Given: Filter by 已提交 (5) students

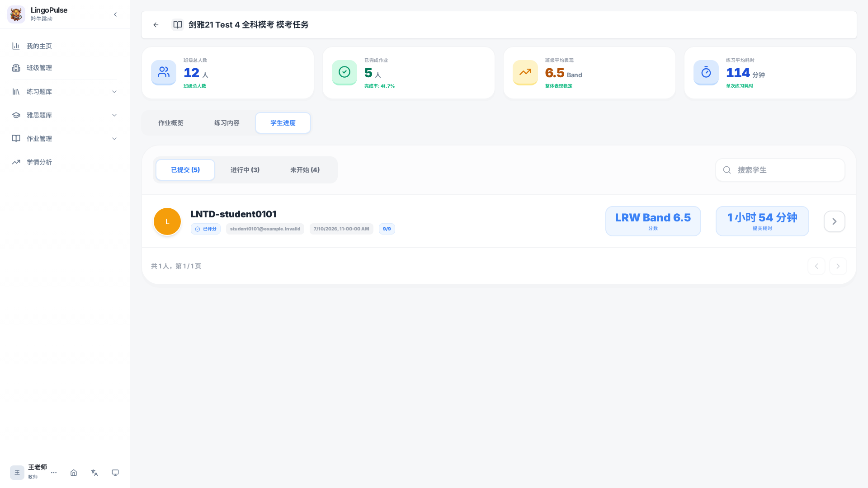Looking at the screenshot, I should 185,170.
